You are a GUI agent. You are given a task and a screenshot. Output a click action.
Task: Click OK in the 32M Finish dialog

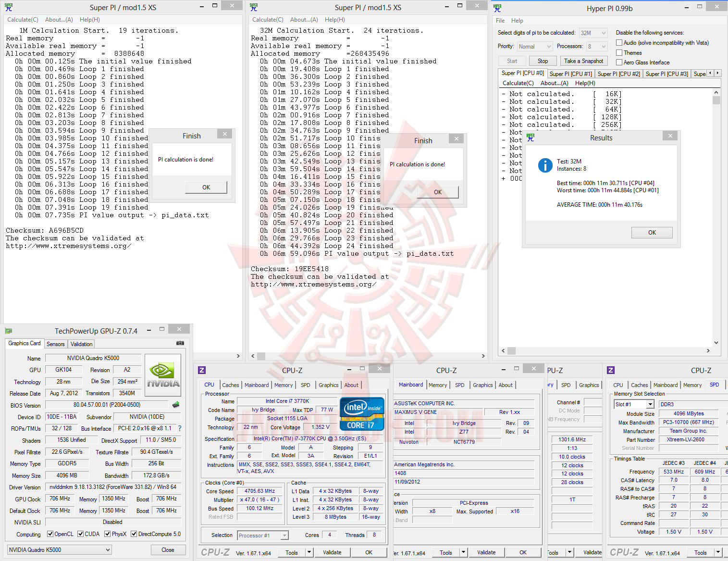[438, 192]
